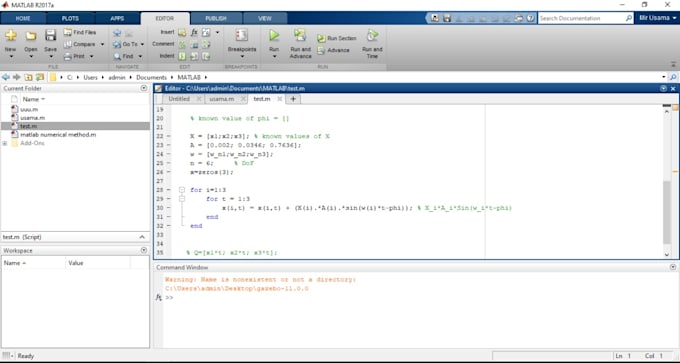The image size is (680, 363).
Task: Open Workspace panel actions menu
Action: (x=144, y=250)
